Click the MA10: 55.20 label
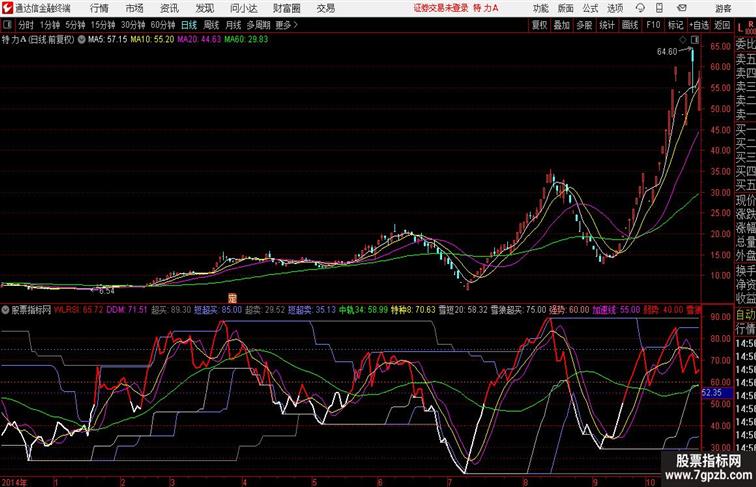Viewport: 756px width, 487px height. [x=152, y=40]
